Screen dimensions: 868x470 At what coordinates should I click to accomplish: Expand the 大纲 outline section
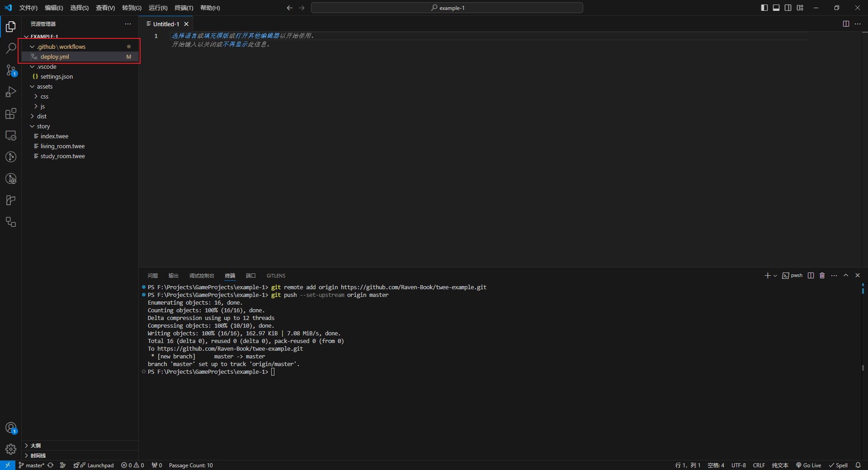click(x=80, y=446)
